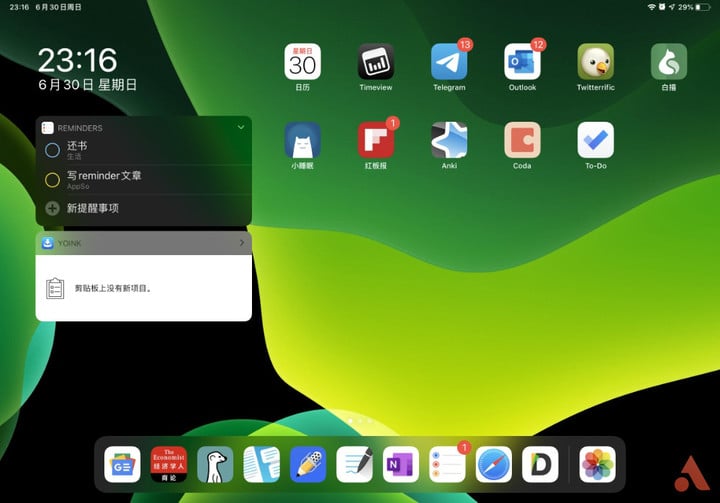Tap the 写 reminder 文章 title
720x503 pixels.
tap(104, 175)
